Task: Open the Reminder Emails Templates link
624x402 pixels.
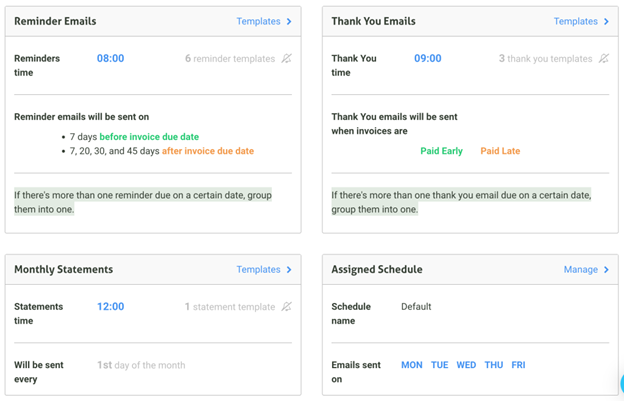Action: (259, 21)
